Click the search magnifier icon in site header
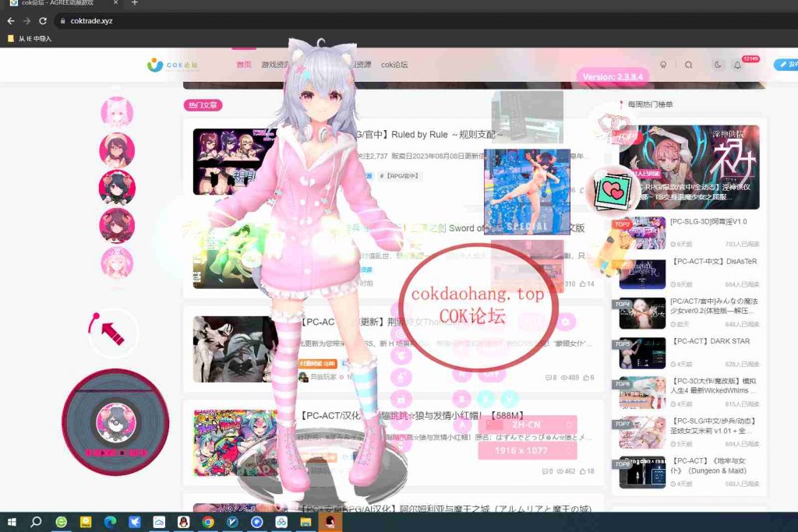Viewport: 798px width, 532px height. point(688,65)
